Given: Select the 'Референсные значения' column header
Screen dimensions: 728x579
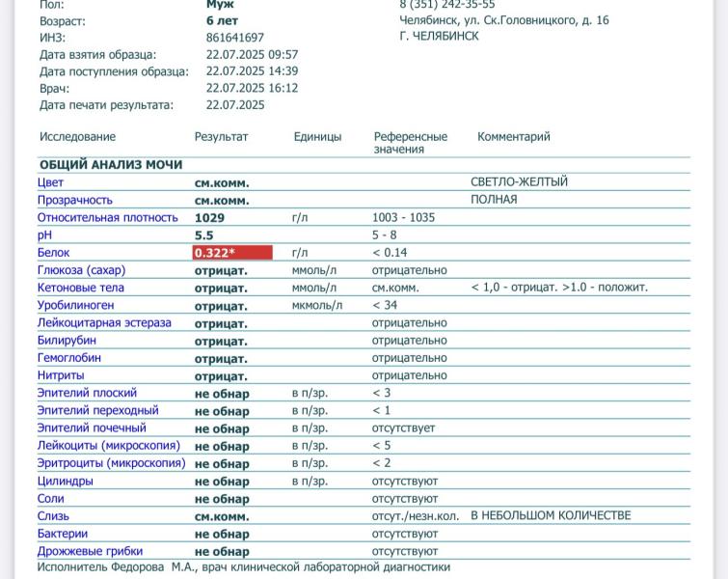Looking at the screenshot, I should [x=410, y=143].
